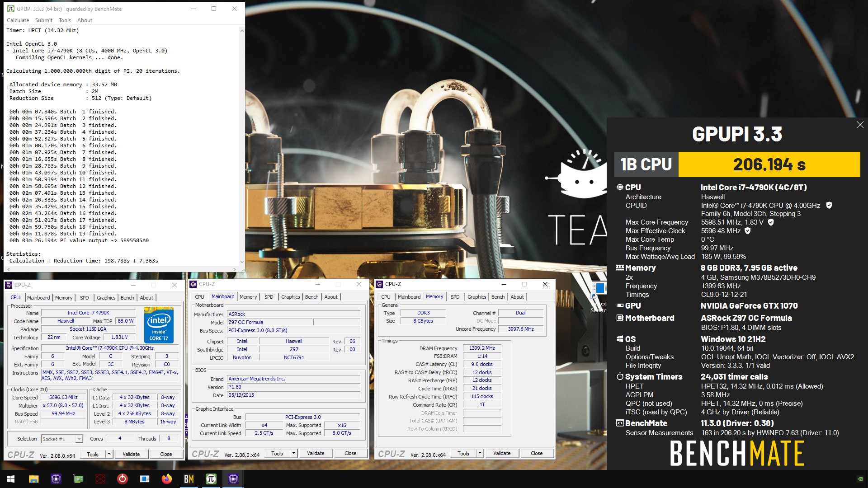Image resolution: width=868 pixels, height=488 pixels.
Task: Open the BenchMate BM taskbar icon
Action: [189, 479]
